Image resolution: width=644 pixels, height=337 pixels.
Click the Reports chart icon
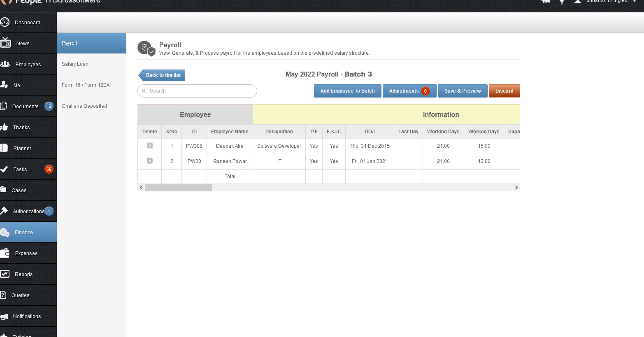point(5,274)
